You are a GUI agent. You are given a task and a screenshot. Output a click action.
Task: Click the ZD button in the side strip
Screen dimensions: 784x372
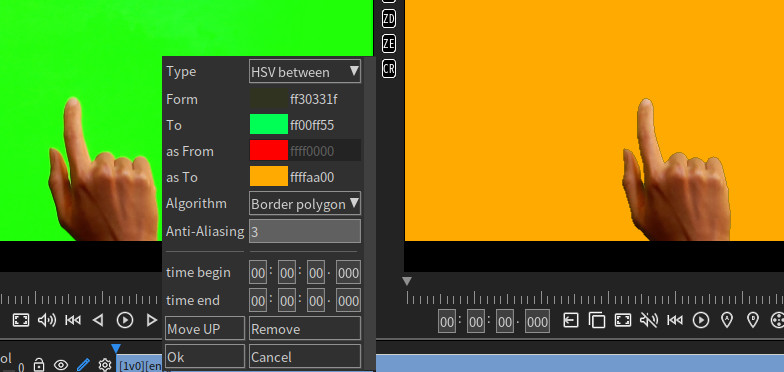click(x=388, y=20)
